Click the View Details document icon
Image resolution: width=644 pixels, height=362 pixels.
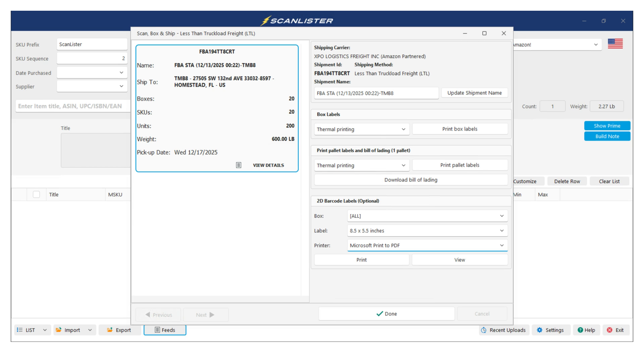238,165
